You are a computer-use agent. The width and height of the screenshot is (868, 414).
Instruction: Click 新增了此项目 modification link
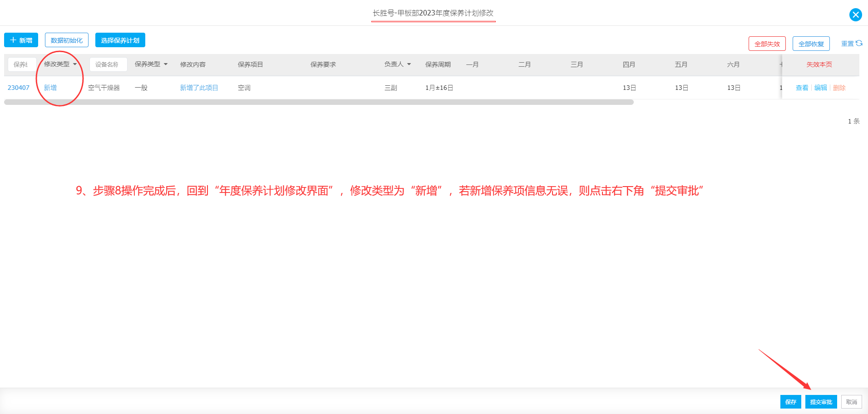click(x=199, y=88)
